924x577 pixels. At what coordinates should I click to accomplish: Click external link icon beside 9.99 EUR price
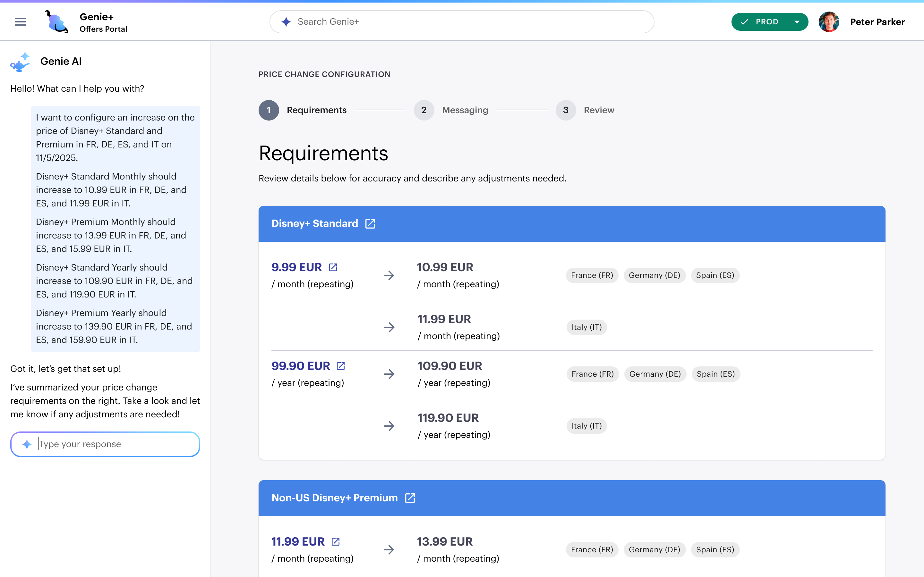point(333,267)
